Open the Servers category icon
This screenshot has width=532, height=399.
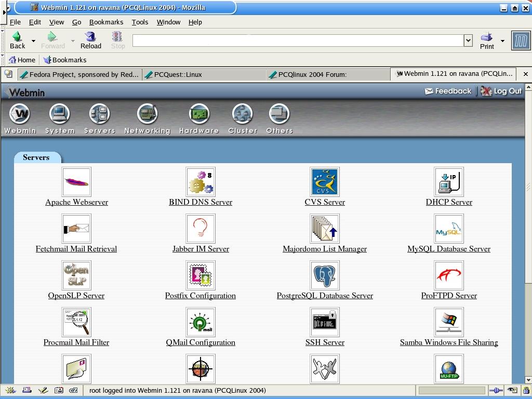pyautogui.click(x=99, y=119)
